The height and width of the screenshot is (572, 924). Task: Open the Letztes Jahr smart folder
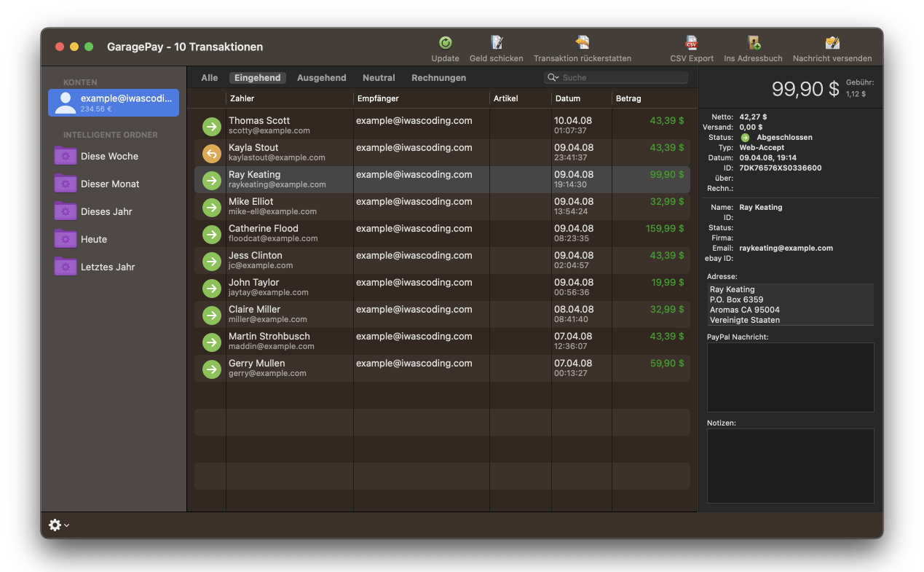coord(108,267)
